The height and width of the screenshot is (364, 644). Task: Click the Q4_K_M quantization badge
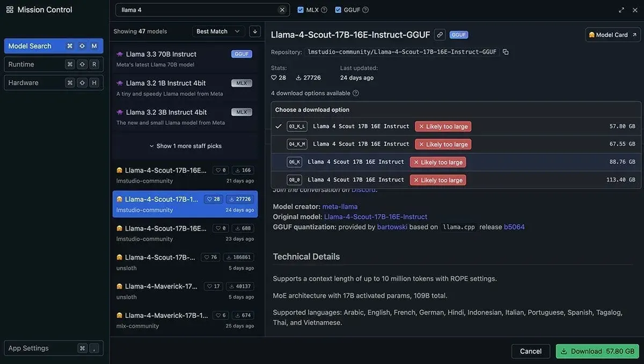click(x=297, y=144)
